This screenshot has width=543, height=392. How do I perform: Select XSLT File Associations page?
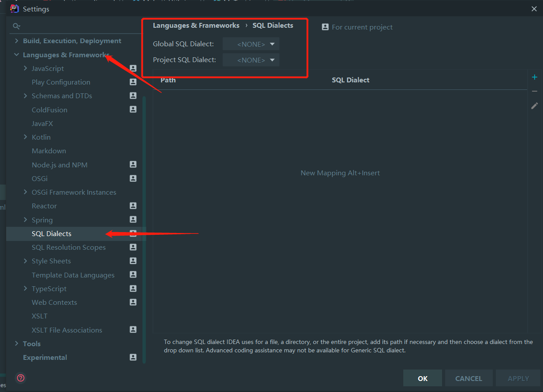click(67, 330)
